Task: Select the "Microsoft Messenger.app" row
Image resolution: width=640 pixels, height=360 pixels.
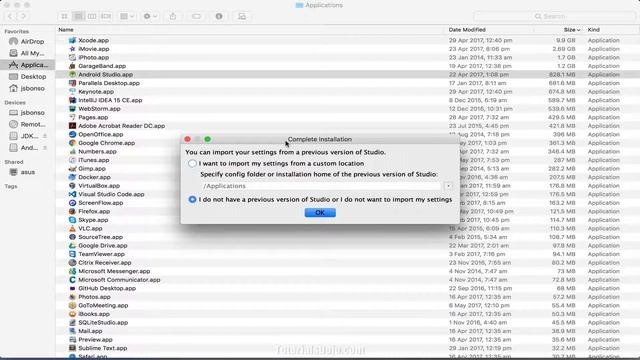Action: 348,271
